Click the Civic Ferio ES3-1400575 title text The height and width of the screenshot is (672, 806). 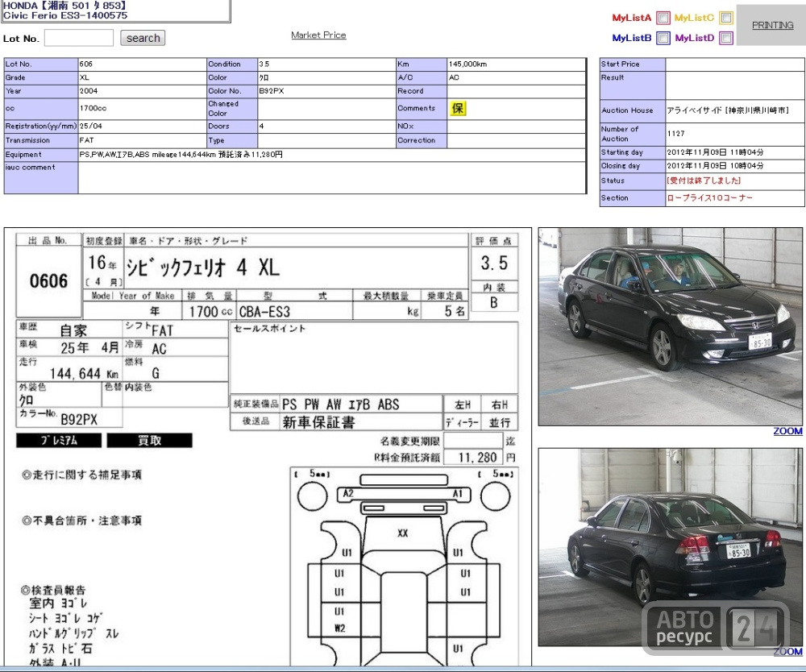(65, 15)
